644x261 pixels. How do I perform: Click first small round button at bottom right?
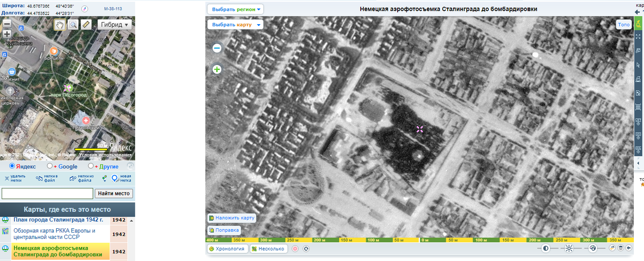point(612,248)
